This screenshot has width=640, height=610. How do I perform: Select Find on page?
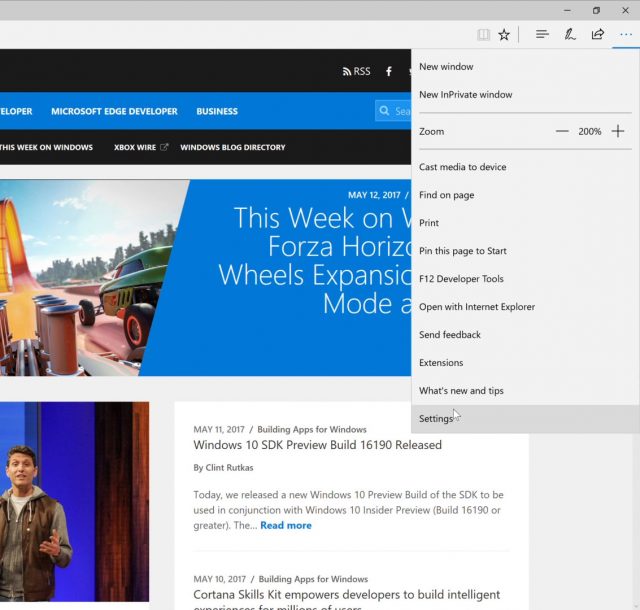point(525,195)
